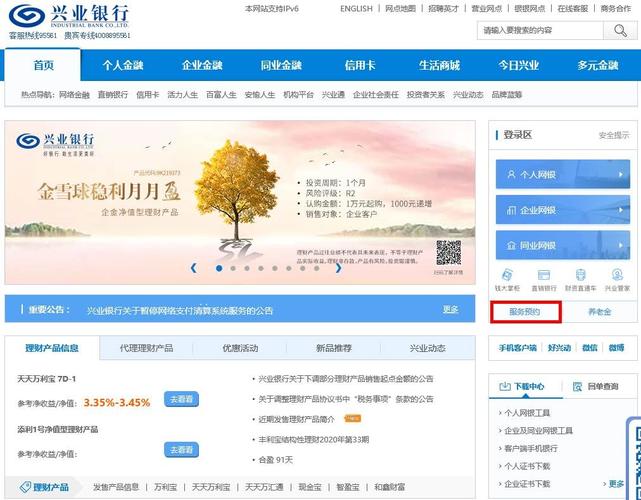Click the 回单查询 search-document icon

point(577,386)
